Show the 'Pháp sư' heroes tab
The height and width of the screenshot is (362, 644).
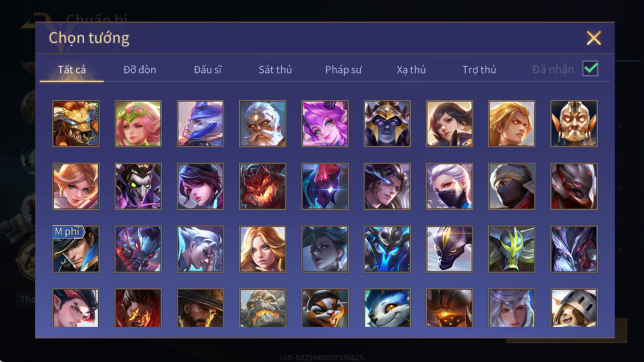tap(343, 70)
